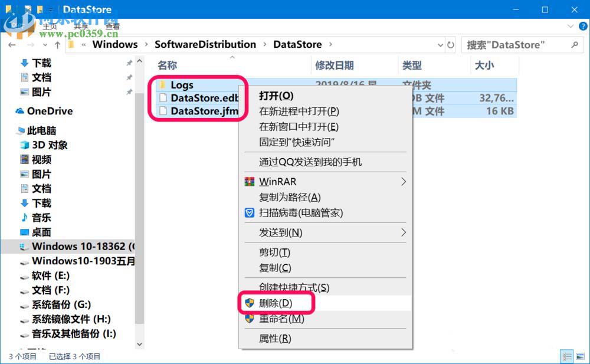590x364 pixels.
Task: Switch to the 查看 (View) ribbon tab
Action: [x=112, y=26]
